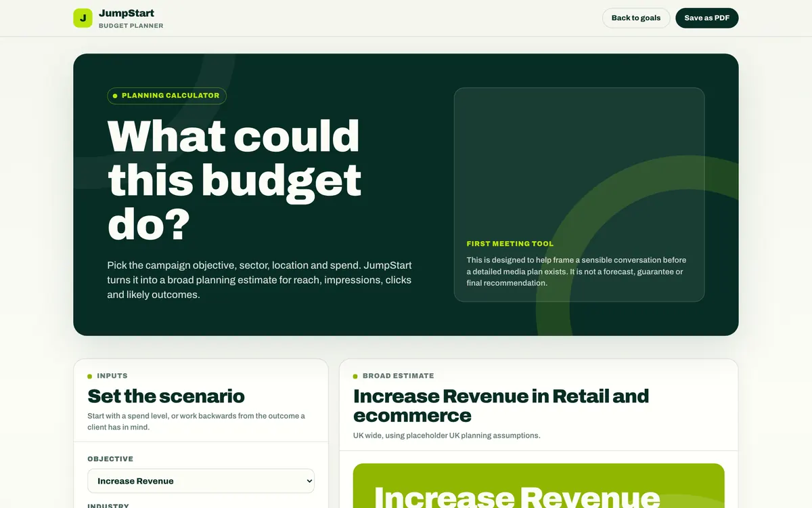Click "UK wide, using placeholder UK planning assumptions" text

447,436
